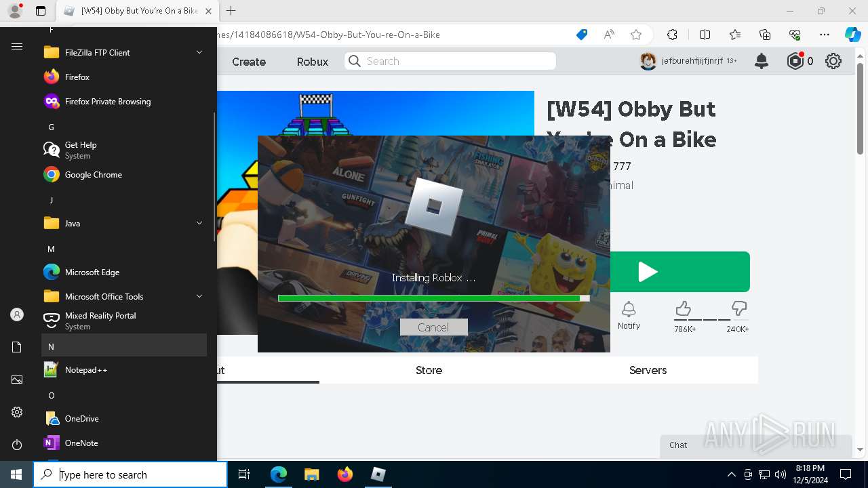
Task: Open Pictures from Start sidebar
Action: [17, 380]
